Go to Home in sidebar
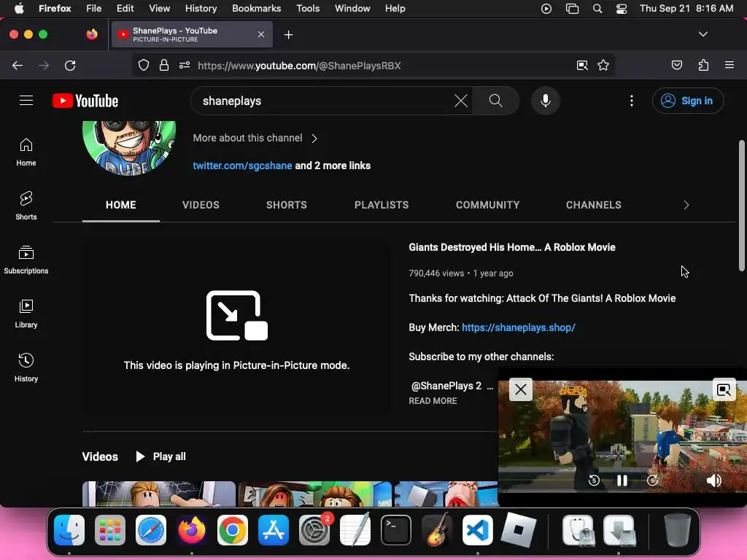 point(26,152)
